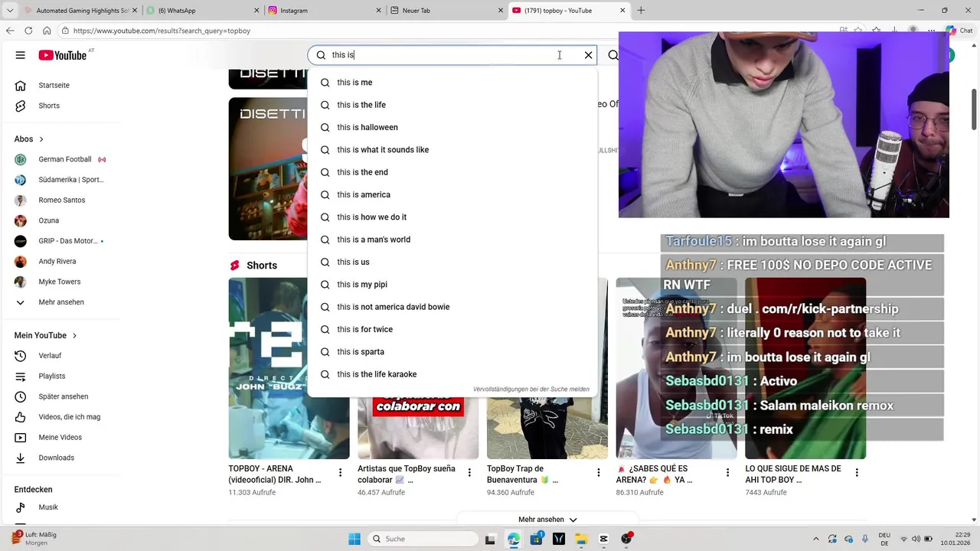The image size is (980, 551).
Task: Select suggestion "this is the life karaoke"
Action: (x=452, y=374)
